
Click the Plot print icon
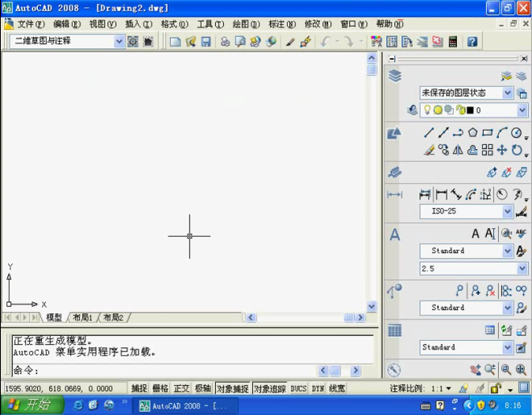225,42
